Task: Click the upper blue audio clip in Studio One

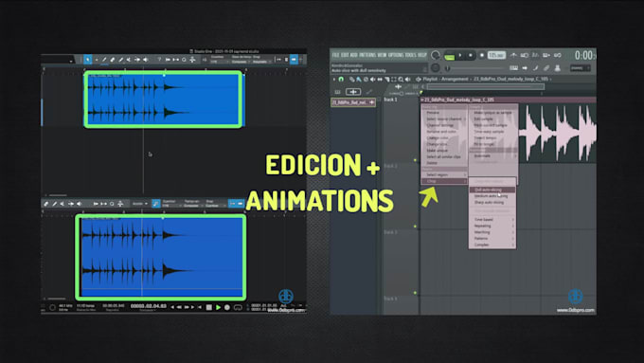Action: click(x=164, y=100)
